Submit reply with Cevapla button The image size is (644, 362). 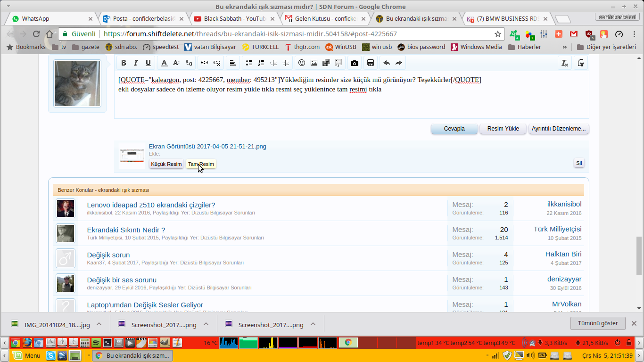[454, 129]
